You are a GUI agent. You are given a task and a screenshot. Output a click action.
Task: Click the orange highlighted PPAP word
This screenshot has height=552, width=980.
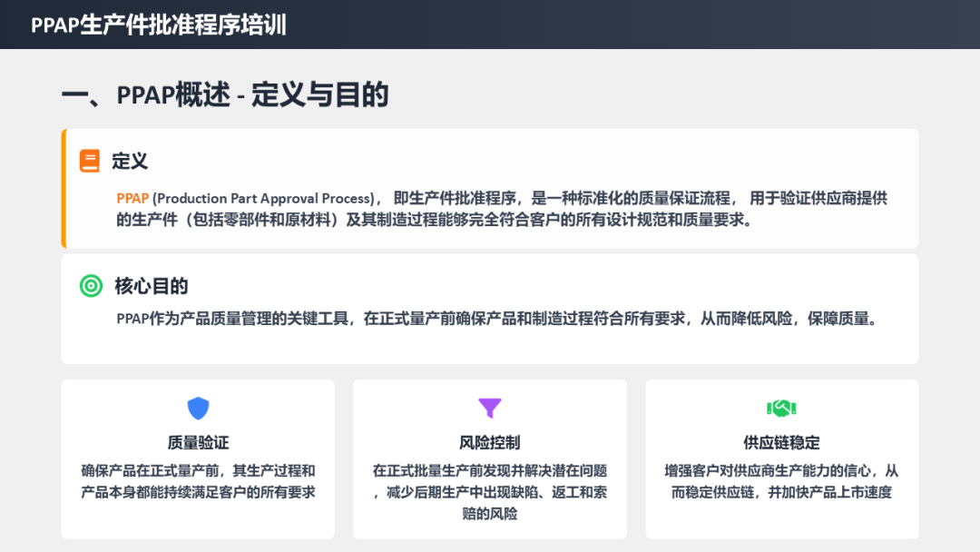pyautogui.click(x=132, y=198)
